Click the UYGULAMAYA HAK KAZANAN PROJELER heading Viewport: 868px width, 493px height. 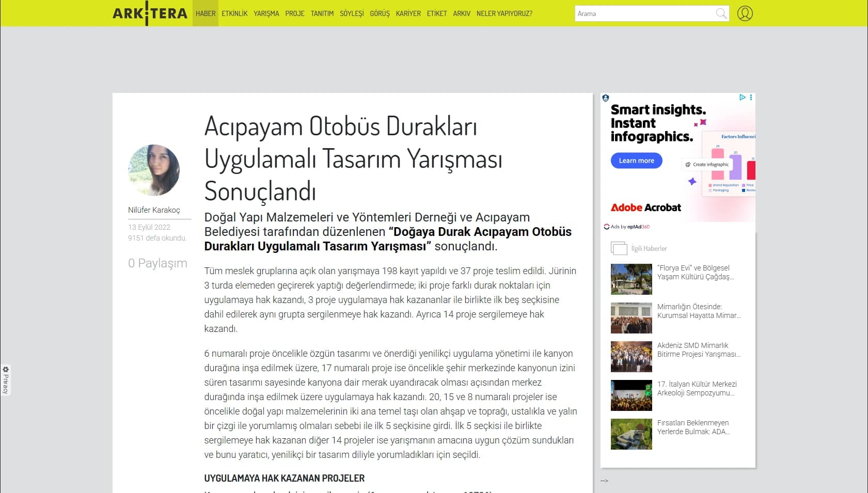285,479
